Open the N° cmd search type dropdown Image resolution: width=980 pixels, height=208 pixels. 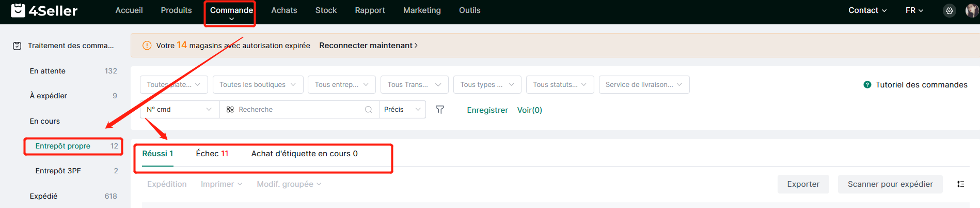[179, 110]
